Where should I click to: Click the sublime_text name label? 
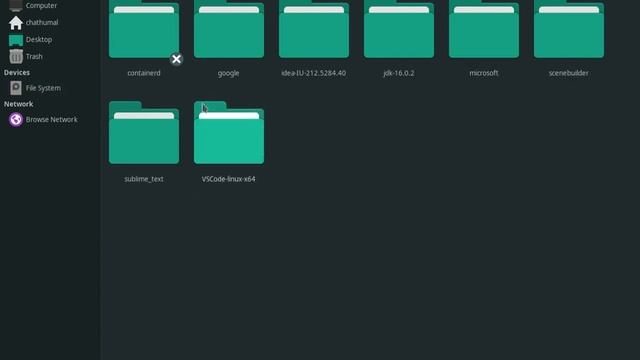144,179
